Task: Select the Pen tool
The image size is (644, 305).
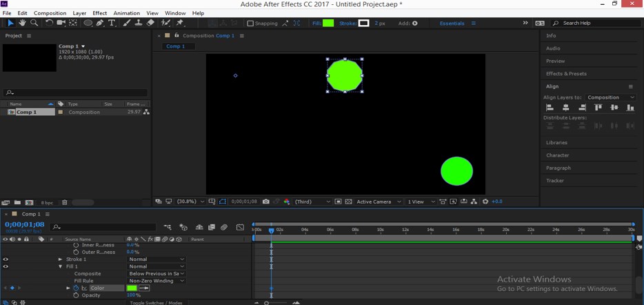Action: pos(100,23)
